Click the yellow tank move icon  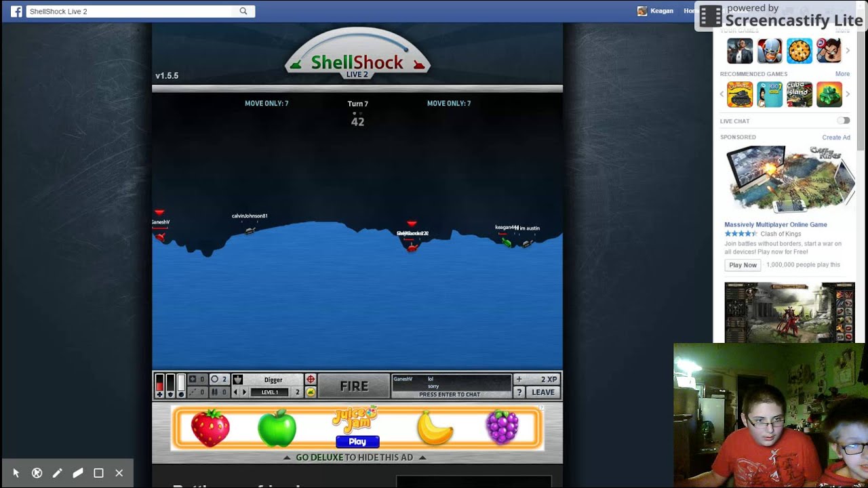click(311, 392)
